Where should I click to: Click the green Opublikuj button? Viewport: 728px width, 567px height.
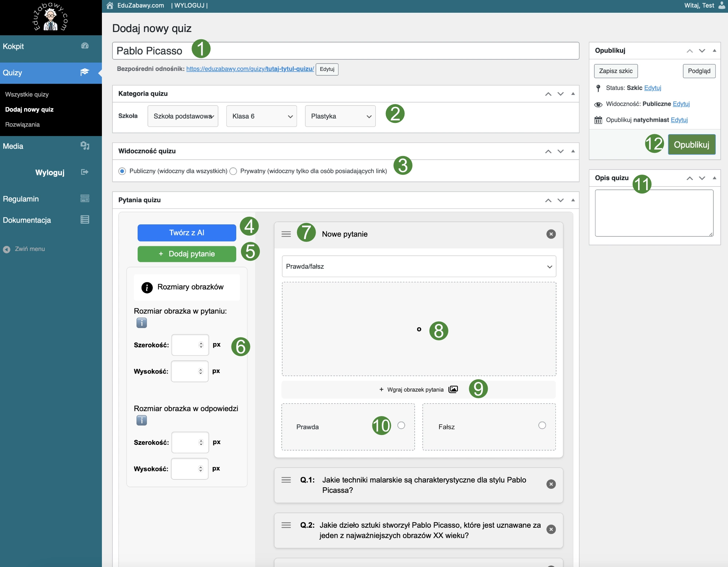[x=691, y=145]
